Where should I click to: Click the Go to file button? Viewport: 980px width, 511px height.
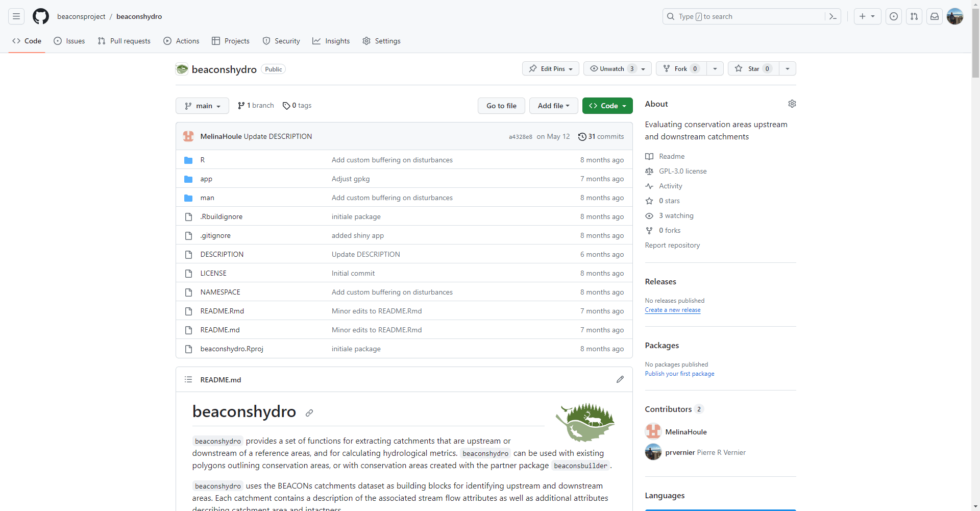pyautogui.click(x=501, y=106)
